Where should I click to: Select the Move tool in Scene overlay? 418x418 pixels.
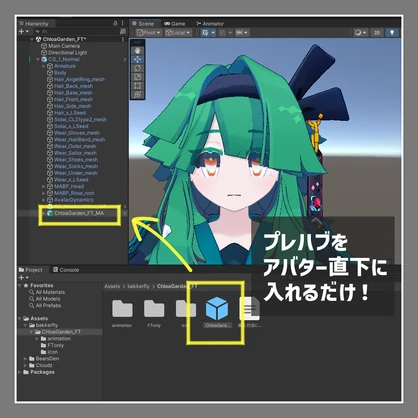pos(137,59)
